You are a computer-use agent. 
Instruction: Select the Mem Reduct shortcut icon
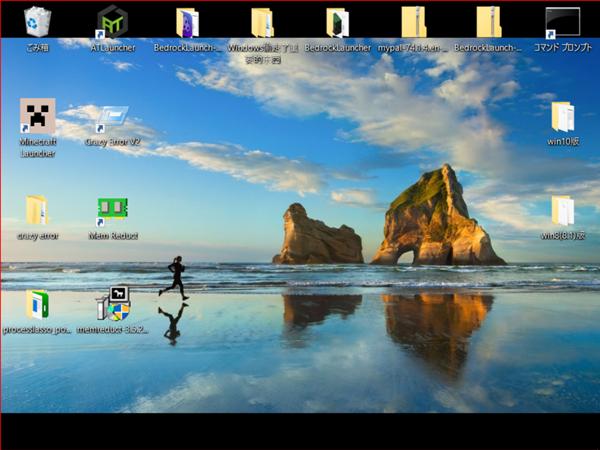[112, 209]
